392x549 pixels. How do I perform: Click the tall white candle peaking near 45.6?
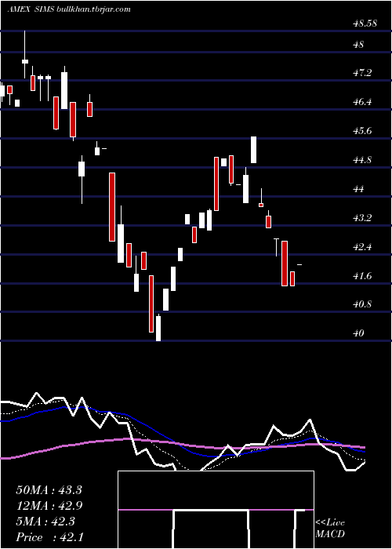coord(253,150)
